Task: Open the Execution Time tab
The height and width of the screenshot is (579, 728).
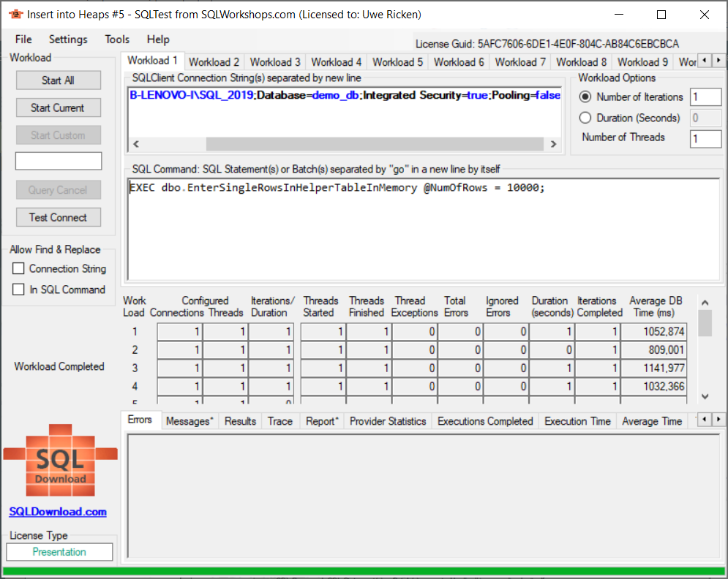Action: point(577,421)
